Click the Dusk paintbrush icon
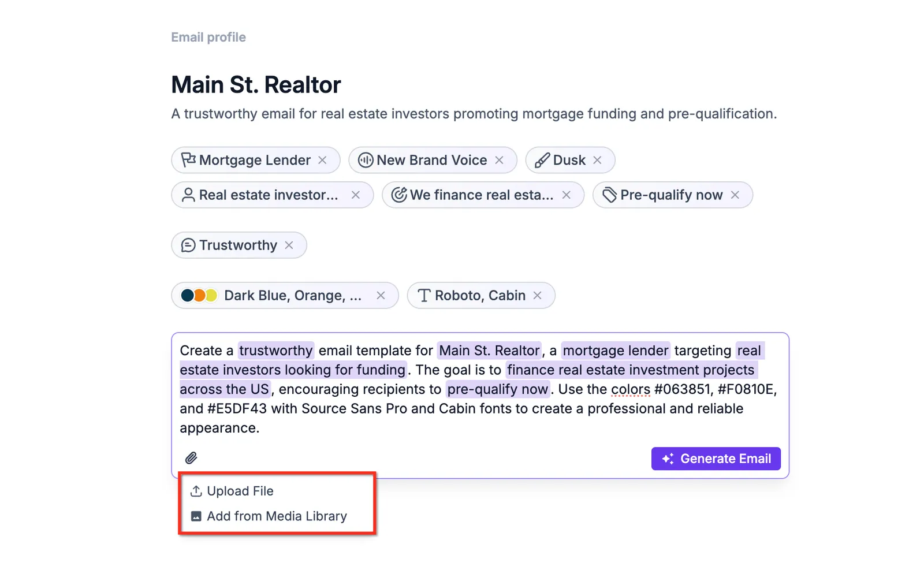 542,160
